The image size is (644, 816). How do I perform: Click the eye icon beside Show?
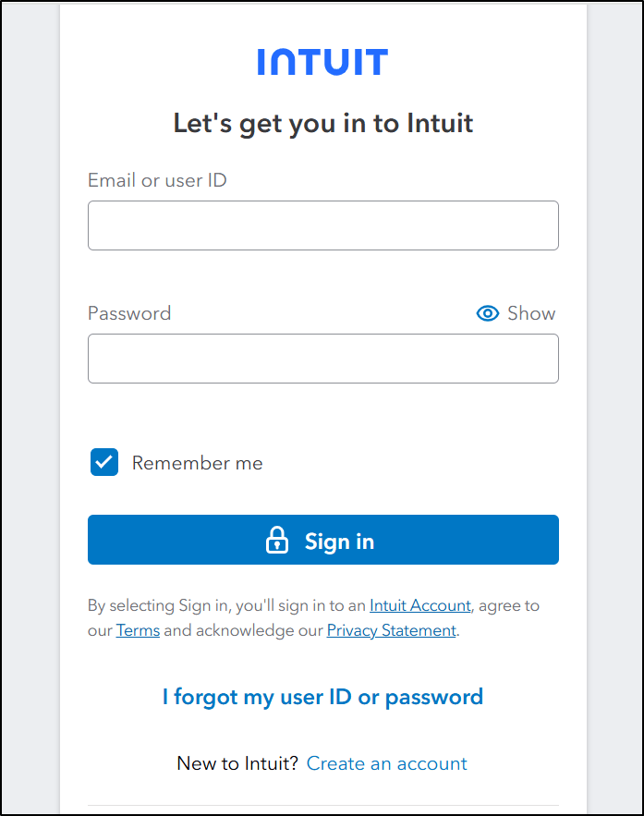(487, 313)
